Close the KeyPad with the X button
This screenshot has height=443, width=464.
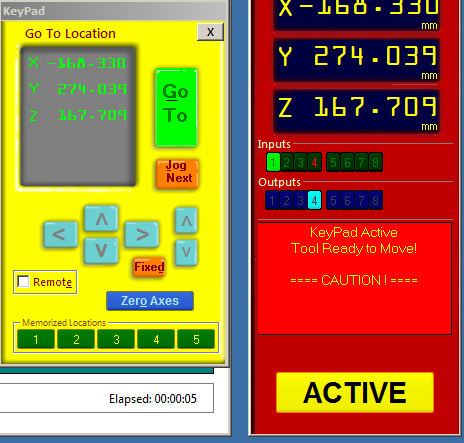[x=210, y=32]
